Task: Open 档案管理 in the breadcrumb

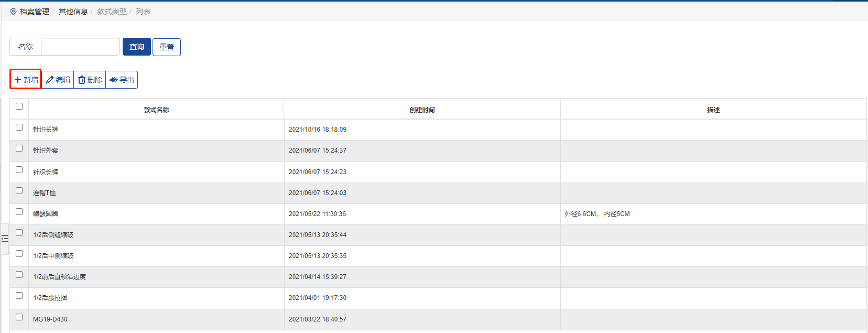Action: tap(35, 12)
